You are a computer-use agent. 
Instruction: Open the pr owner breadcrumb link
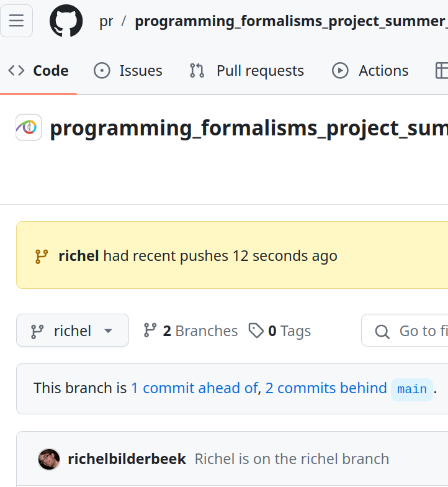point(106,21)
